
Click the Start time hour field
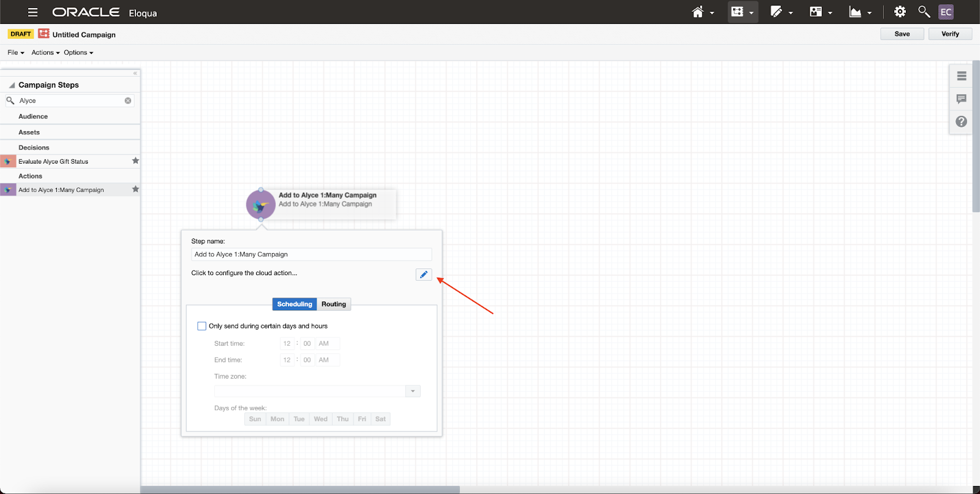tap(287, 344)
